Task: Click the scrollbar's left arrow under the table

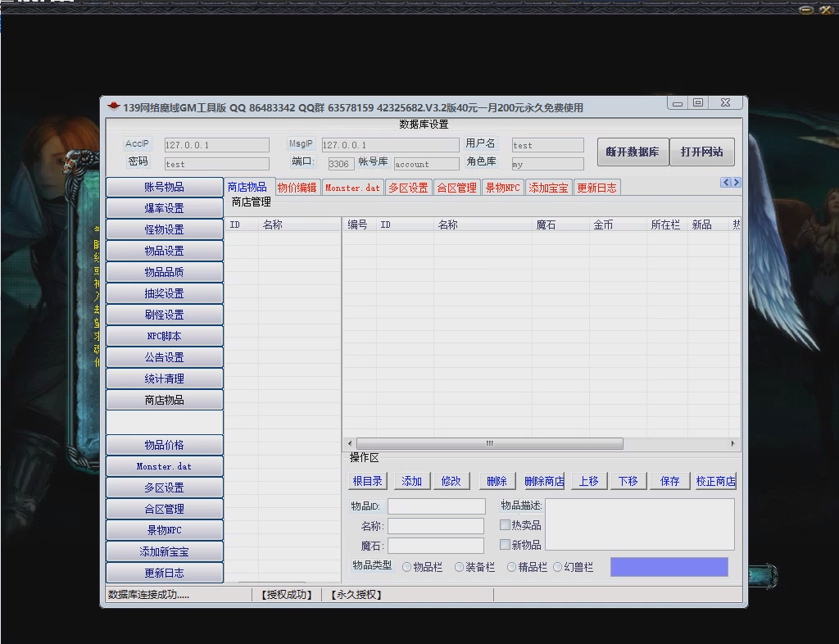Action: [x=350, y=443]
